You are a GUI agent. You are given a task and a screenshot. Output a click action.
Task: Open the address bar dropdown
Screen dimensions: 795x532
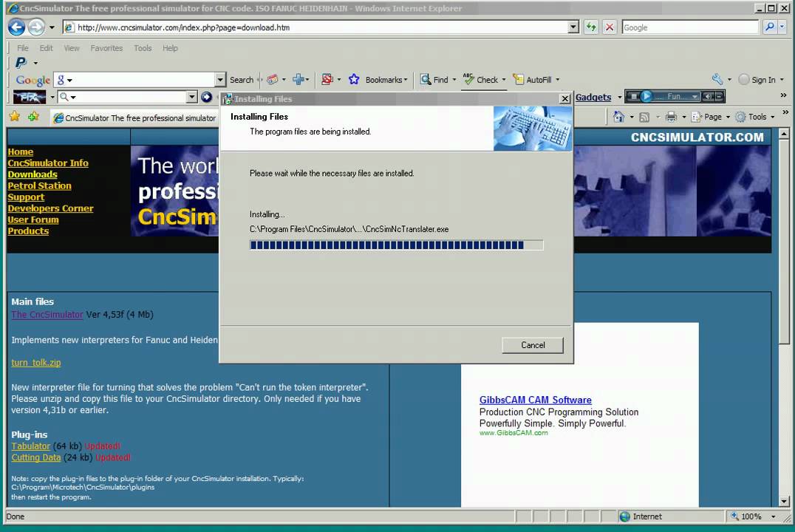point(573,27)
